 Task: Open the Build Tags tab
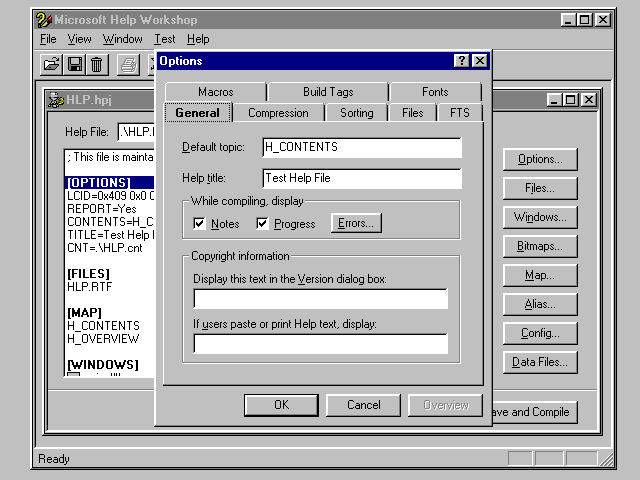(x=328, y=92)
